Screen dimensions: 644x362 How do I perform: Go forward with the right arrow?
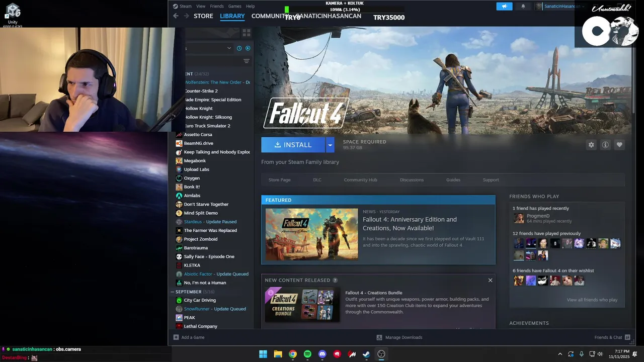pyautogui.click(x=186, y=16)
